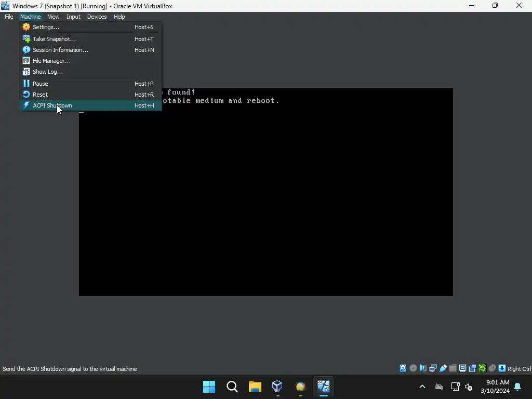This screenshot has width=532, height=399.
Task: Open the Devices menu
Action: point(97,17)
